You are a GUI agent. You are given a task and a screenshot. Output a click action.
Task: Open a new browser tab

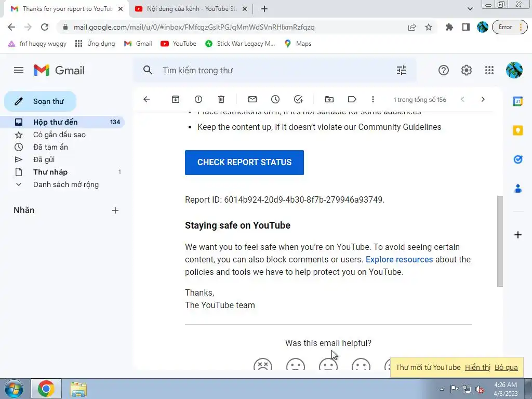(x=264, y=9)
